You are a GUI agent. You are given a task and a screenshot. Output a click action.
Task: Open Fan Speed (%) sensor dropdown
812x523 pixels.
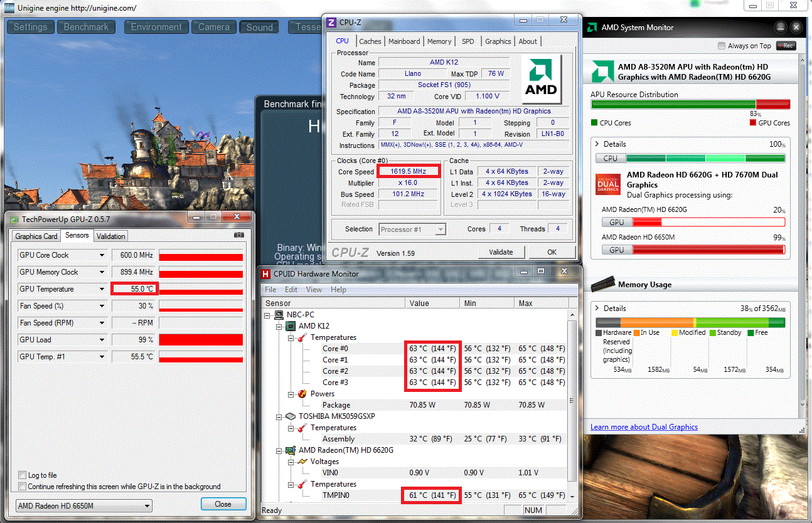[102, 306]
